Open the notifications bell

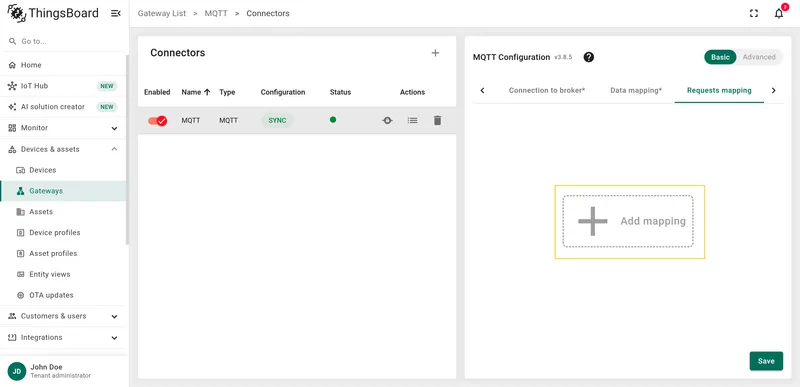(x=779, y=14)
